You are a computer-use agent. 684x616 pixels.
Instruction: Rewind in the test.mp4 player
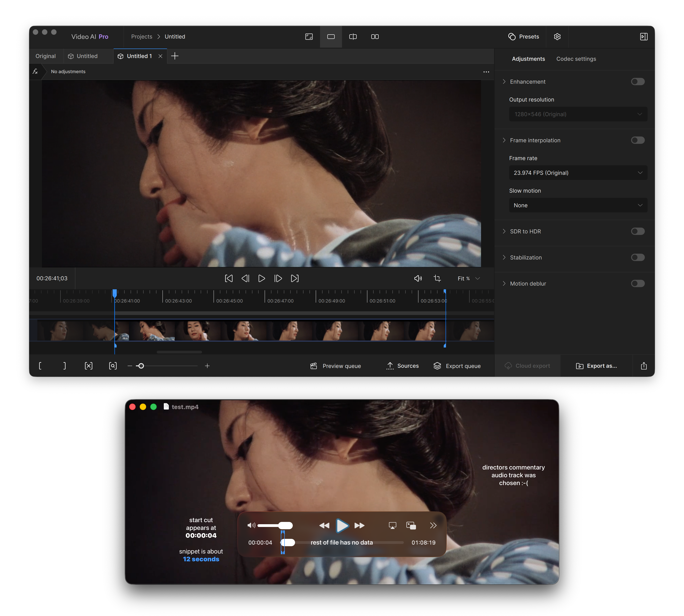click(324, 525)
